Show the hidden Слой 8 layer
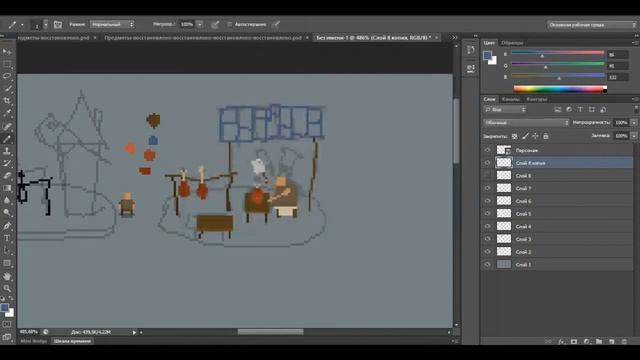The height and width of the screenshot is (360, 640). click(x=487, y=176)
